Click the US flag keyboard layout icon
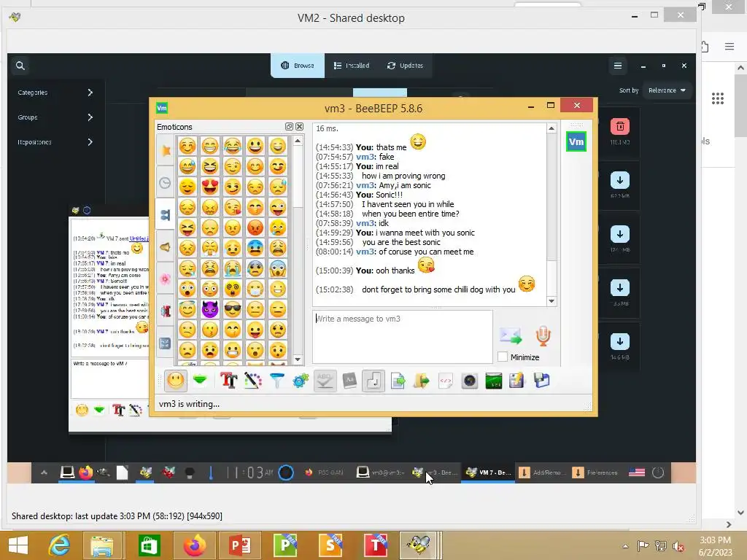Screen dimensions: 747x560 636,472
